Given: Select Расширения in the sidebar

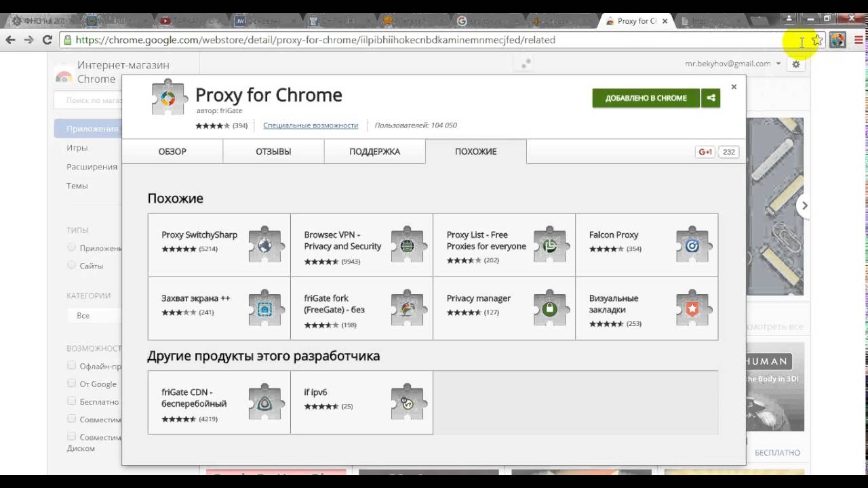Looking at the screenshot, I should click(92, 166).
